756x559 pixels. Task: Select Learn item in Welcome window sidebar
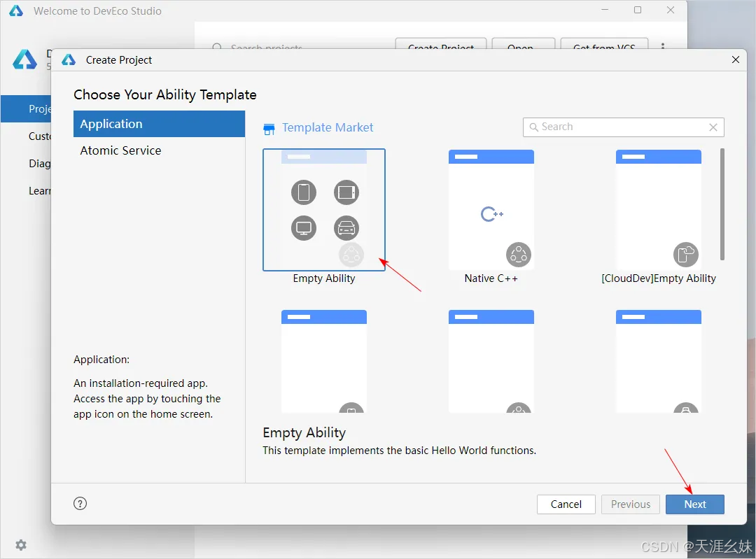pos(26,191)
